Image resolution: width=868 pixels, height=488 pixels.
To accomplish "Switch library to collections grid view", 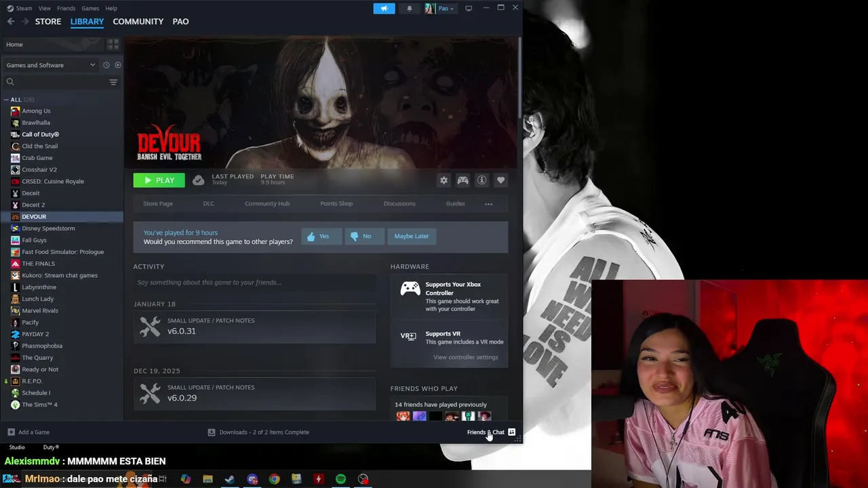I will click(113, 44).
